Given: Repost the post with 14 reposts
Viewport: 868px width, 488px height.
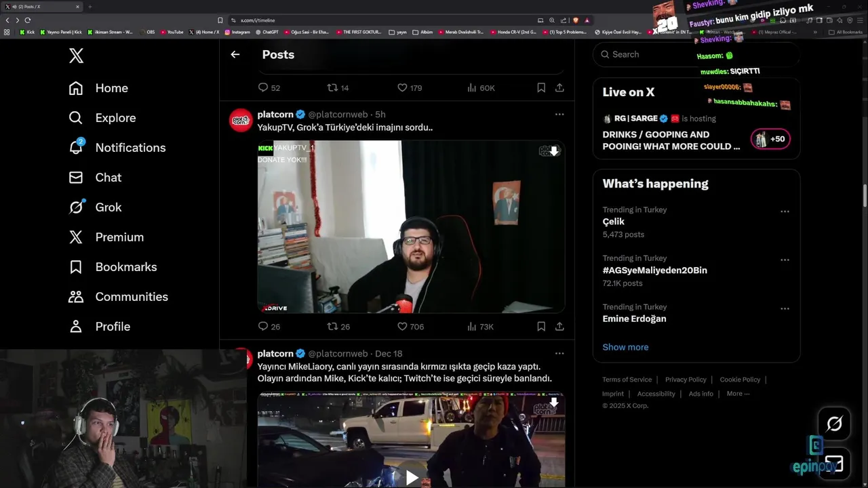Looking at the screenshot, I should click(x=338, y=87).
